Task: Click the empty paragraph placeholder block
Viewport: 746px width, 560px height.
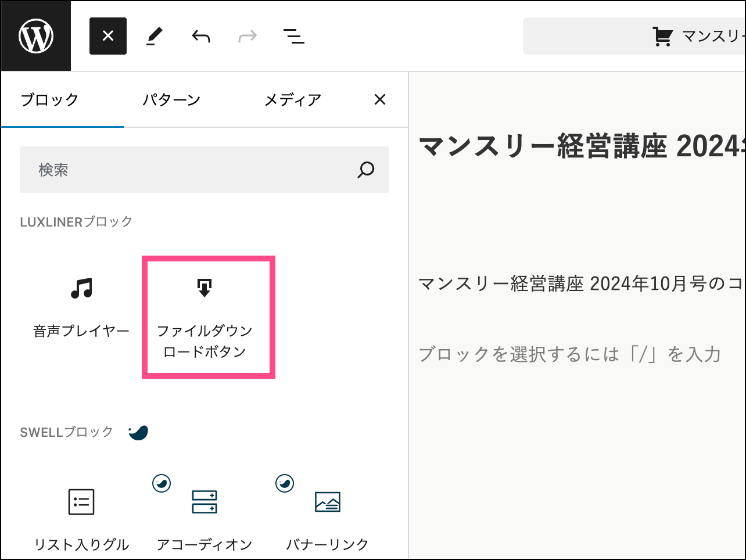Action: pos(569,354)
